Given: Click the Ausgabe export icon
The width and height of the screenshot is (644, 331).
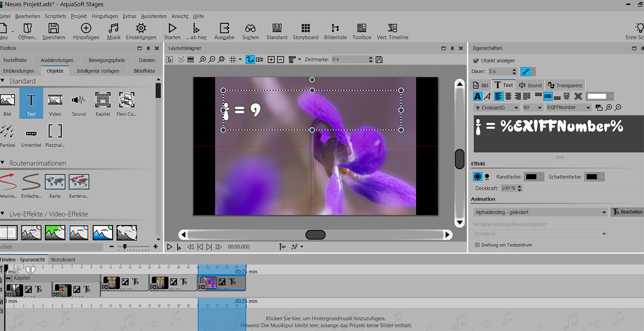Looking at the screenshot, I should click(x=224, y=31).
